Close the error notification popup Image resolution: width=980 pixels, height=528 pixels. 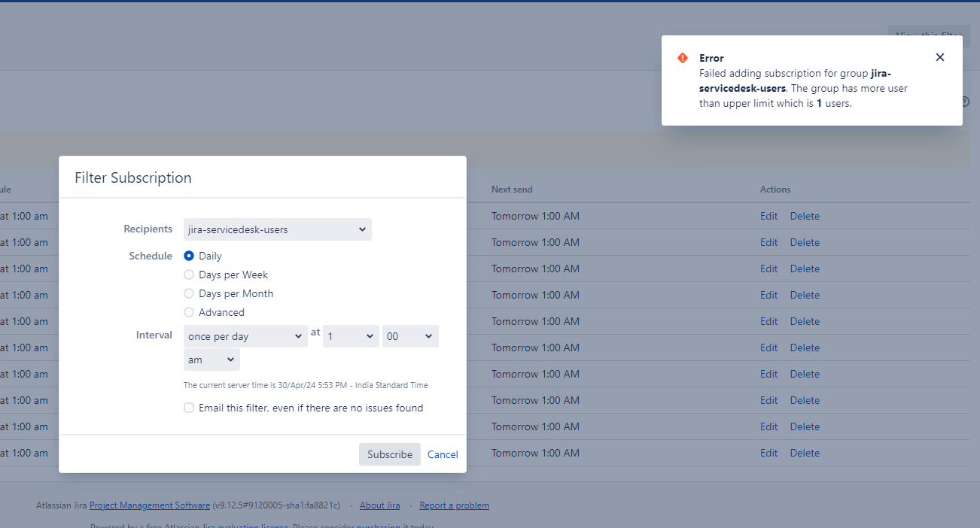(939, 57)
